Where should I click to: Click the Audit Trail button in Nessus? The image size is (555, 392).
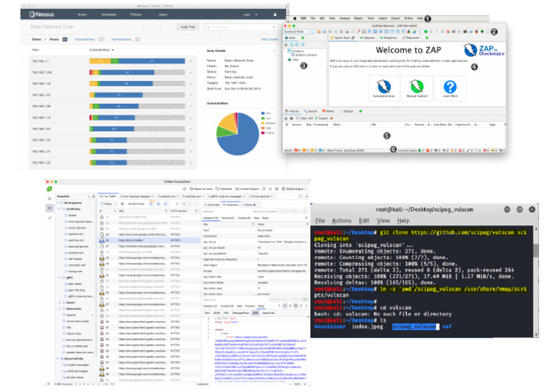click(188, 27)
